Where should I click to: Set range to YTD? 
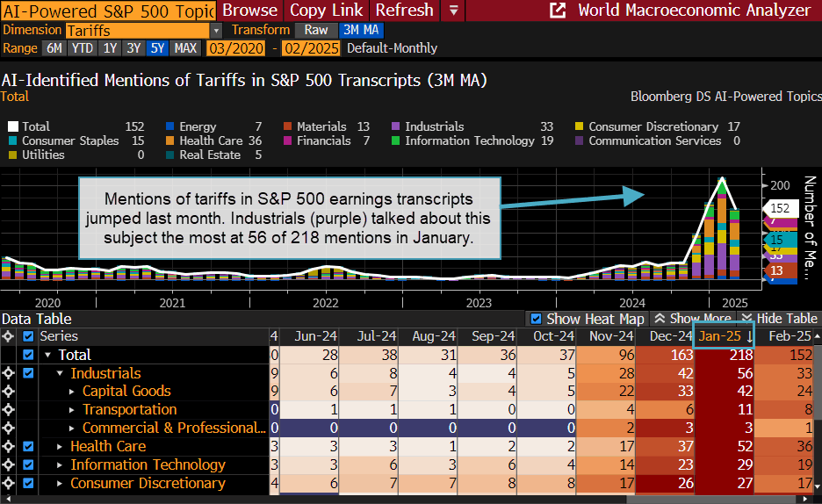tap(83, 48)
